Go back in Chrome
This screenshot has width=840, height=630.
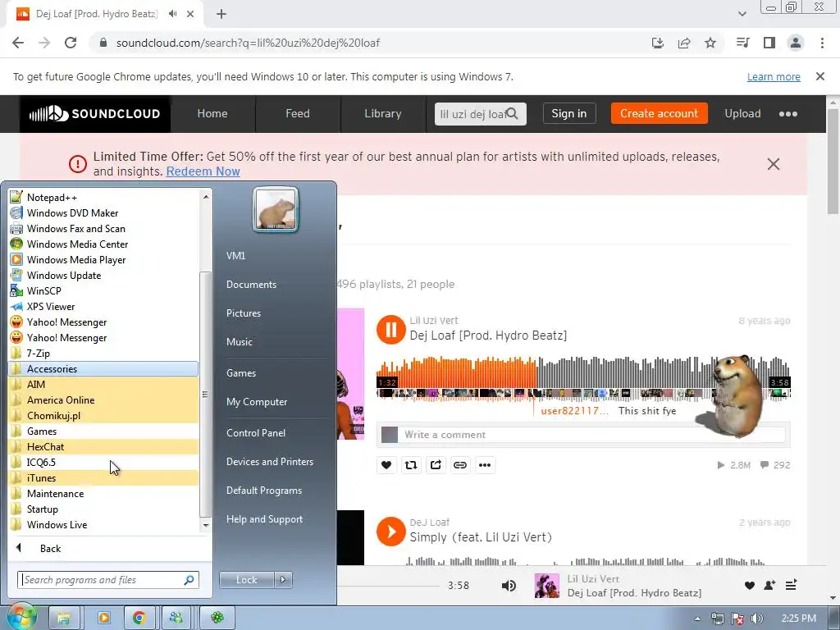18,43
